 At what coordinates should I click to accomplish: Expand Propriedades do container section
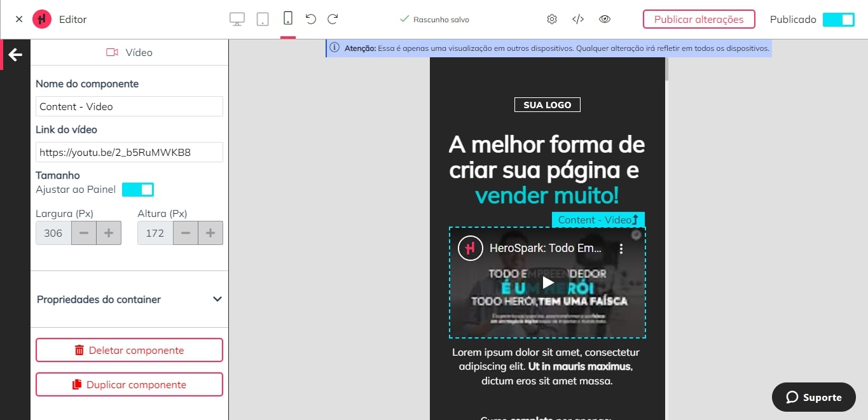pos(129,299)
